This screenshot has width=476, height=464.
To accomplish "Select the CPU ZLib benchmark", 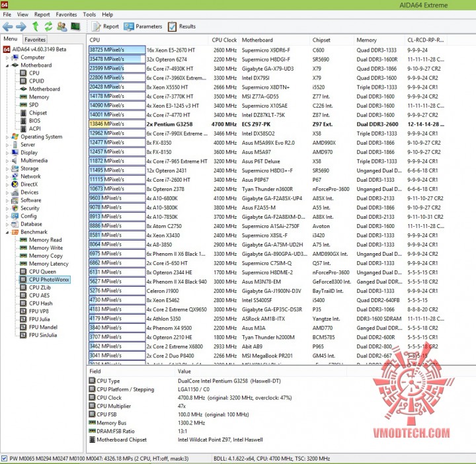I will coord(36,288).
